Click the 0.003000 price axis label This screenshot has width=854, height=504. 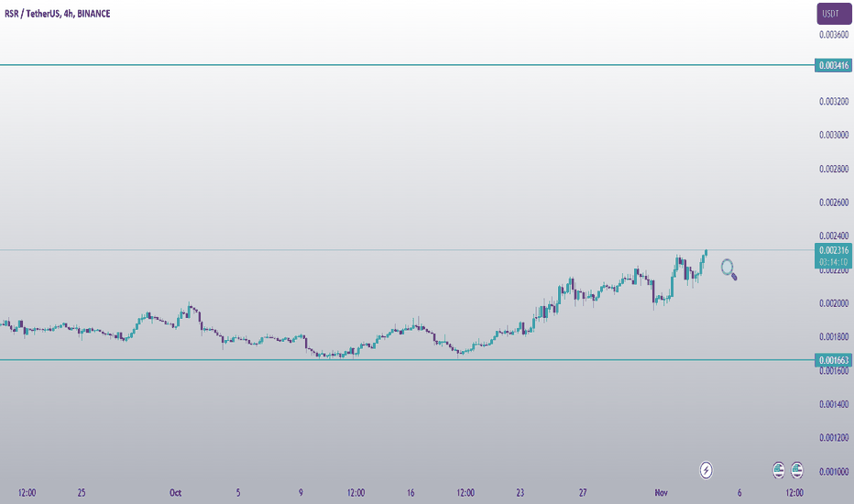coord(834,135)
